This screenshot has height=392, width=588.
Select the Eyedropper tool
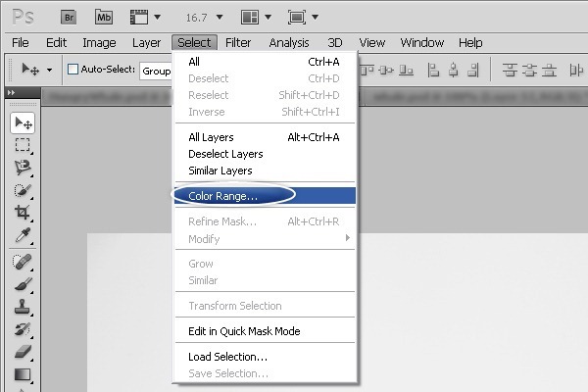23,235
